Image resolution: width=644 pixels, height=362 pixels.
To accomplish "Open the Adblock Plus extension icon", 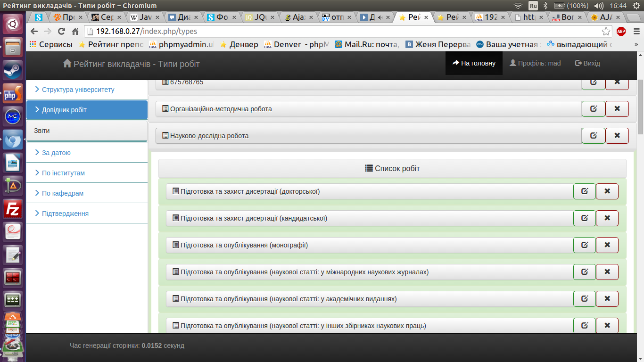I will 621,32.
